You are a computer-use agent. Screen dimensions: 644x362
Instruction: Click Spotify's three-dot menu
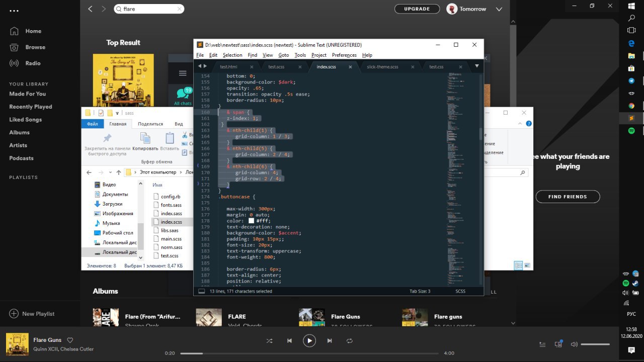14,11
